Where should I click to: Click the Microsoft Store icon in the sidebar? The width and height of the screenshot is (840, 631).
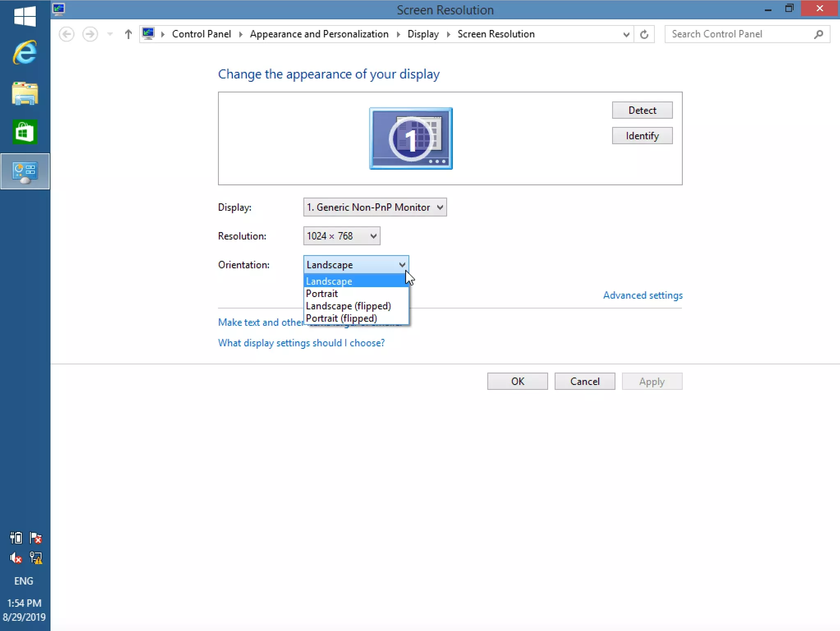tap(25, 133)
